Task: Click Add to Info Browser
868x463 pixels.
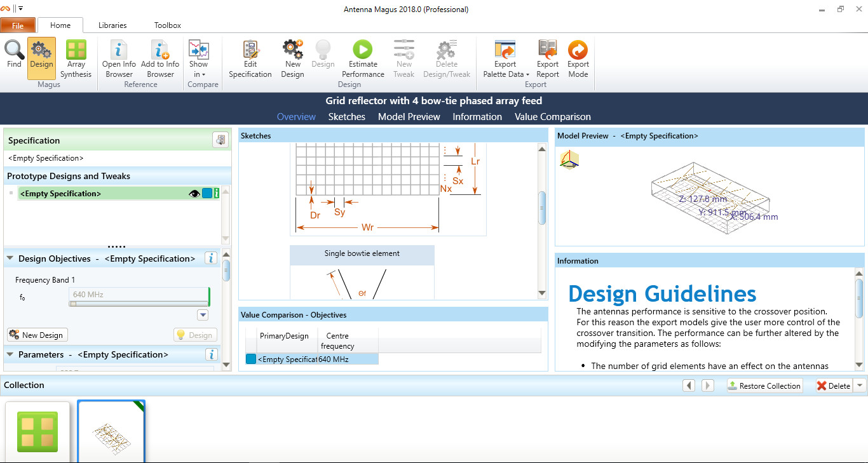Action: point(160,58)
